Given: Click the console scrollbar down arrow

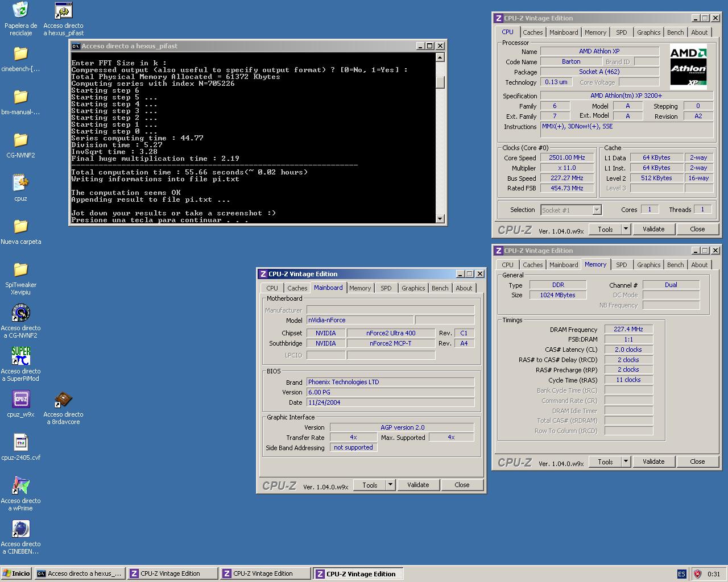Looking at the screenshot, I should 440,219.
